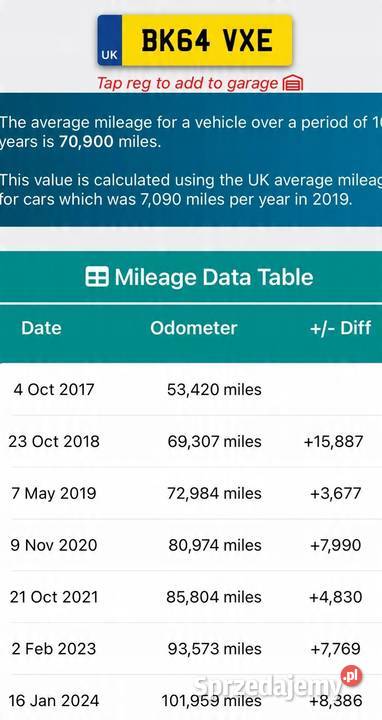Image resolution: width=382 pixels, height=720 pixels.
Task: Tap the BK64 VXE registration plate
Action: 195,40
